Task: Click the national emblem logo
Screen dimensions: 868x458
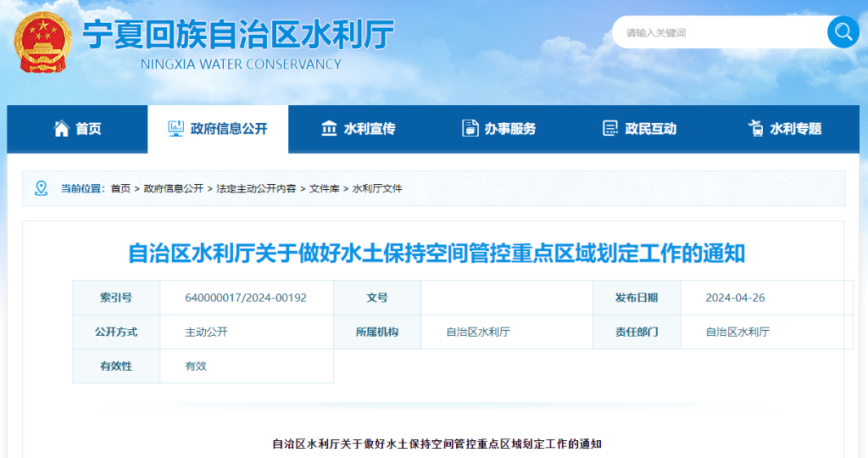Action: click(x=43, y=42)
